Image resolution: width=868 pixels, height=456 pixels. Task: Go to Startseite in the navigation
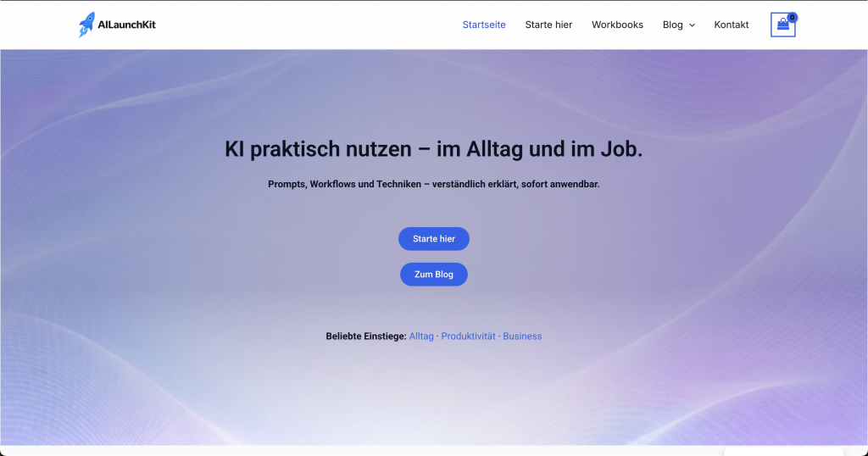point(484,25)
